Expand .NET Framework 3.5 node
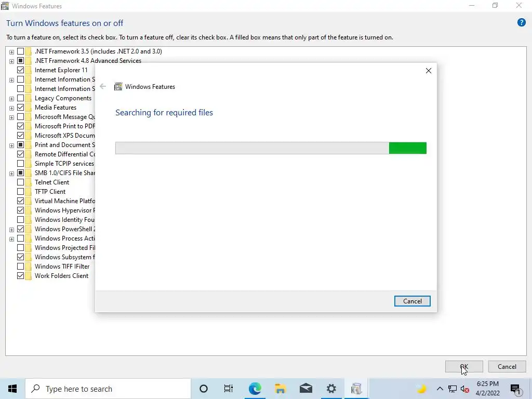Viewport: 532px width, 399px height. click(11, 52)
